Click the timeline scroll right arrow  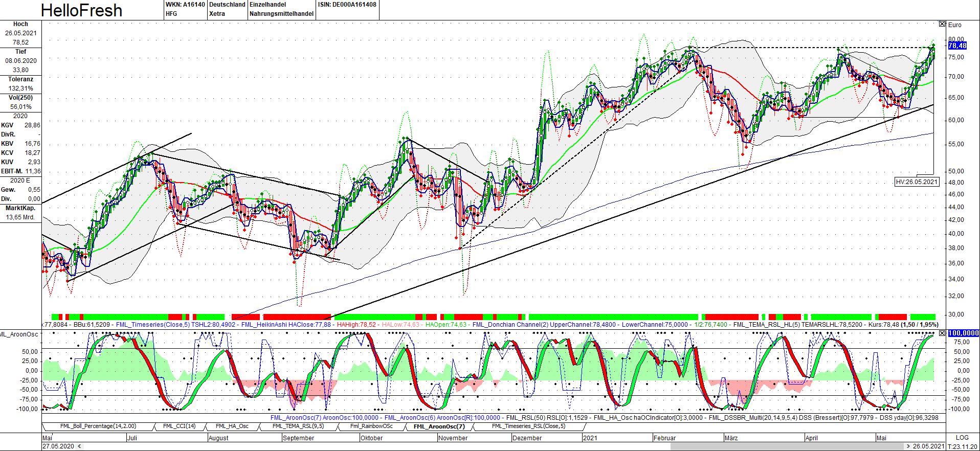[x=908, y=446]
